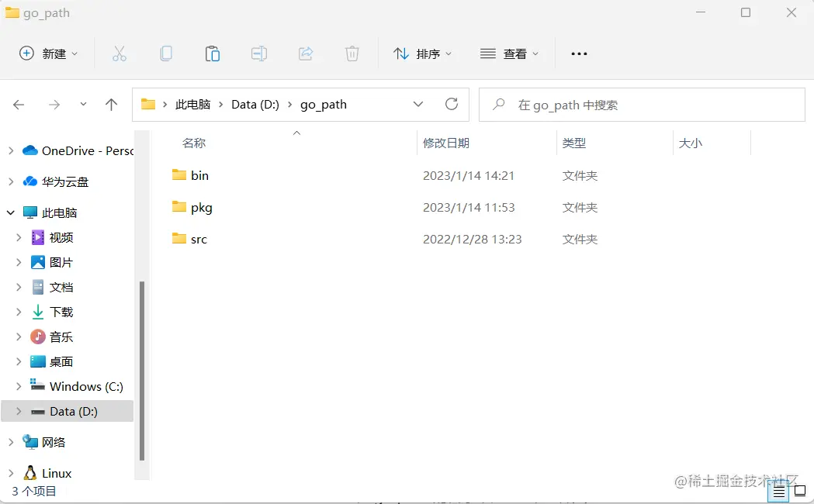Switch to details view at bottom right
Screen dimensions: 814x504
(778, 492)
